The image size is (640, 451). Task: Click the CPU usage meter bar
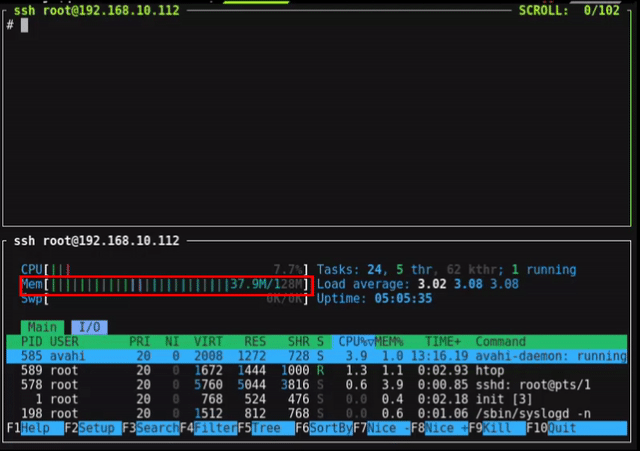[166, 270]
